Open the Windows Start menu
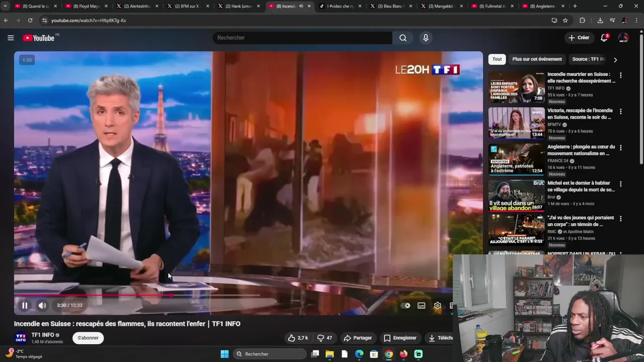The image size is (644, 362). tap(224, 354)
